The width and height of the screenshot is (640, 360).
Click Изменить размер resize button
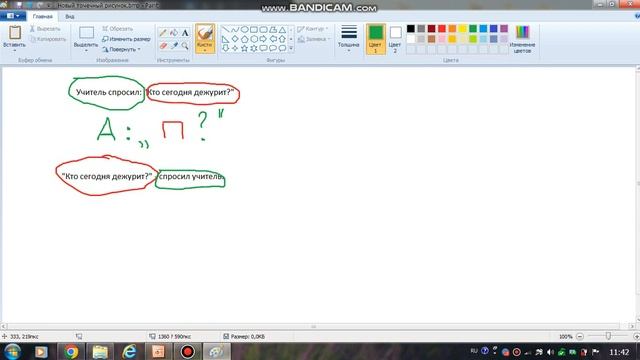[126, 39]
